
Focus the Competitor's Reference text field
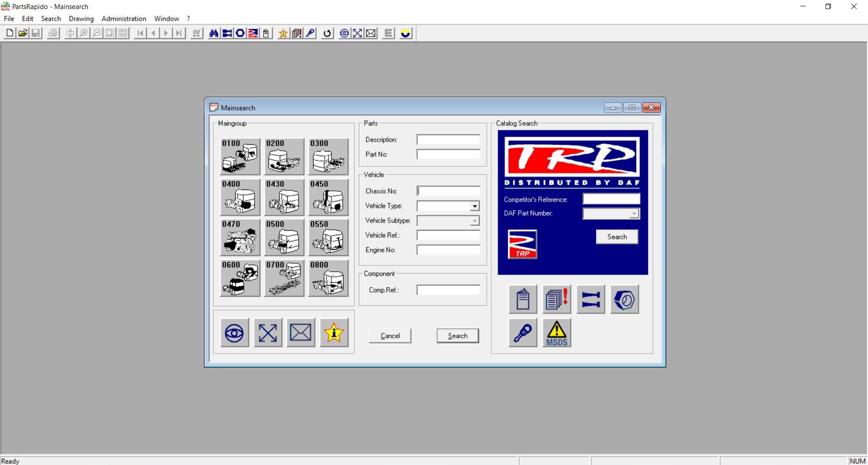(611, 199)
